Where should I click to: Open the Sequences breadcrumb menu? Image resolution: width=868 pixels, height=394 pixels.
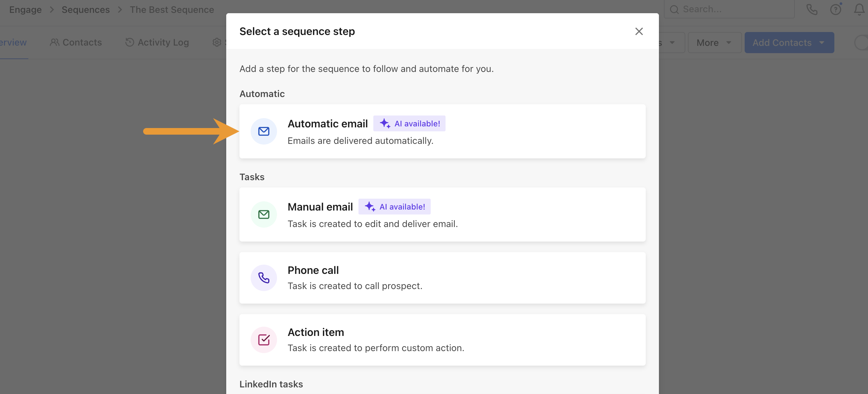tap(86, 10)
